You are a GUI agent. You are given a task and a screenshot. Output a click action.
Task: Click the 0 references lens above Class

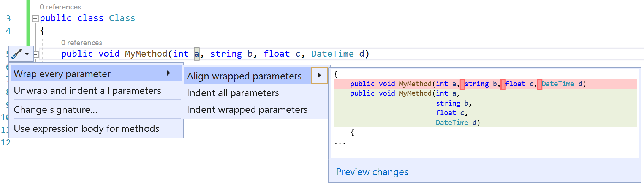point(60,7)
